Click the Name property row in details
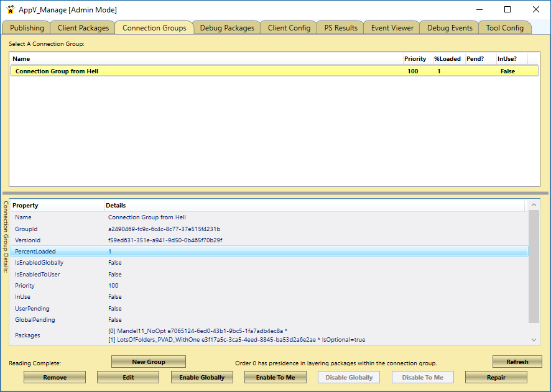The width and height of the screenshot is (551, 392). (269, 217)
